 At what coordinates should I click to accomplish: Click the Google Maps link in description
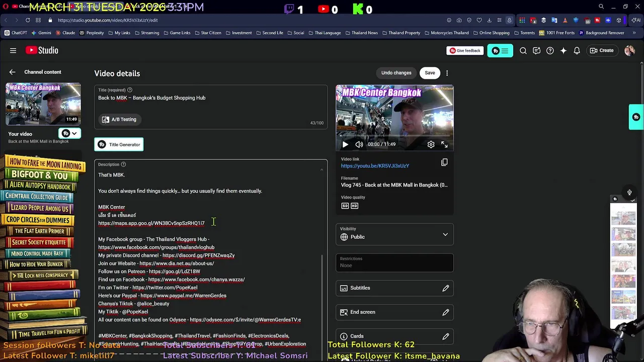click(x=151, y=223)
